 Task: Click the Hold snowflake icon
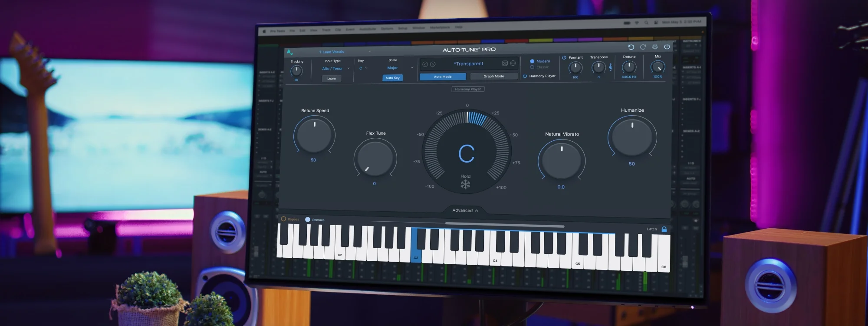pyautogui.click(x=465, y=185)
